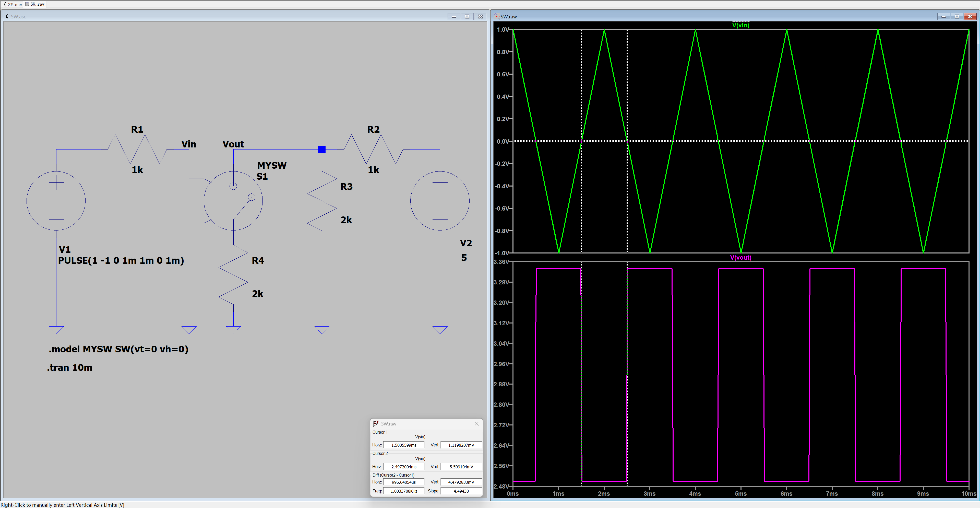Select resistor R2 symbol
The image size is (980, 508).
374,149
